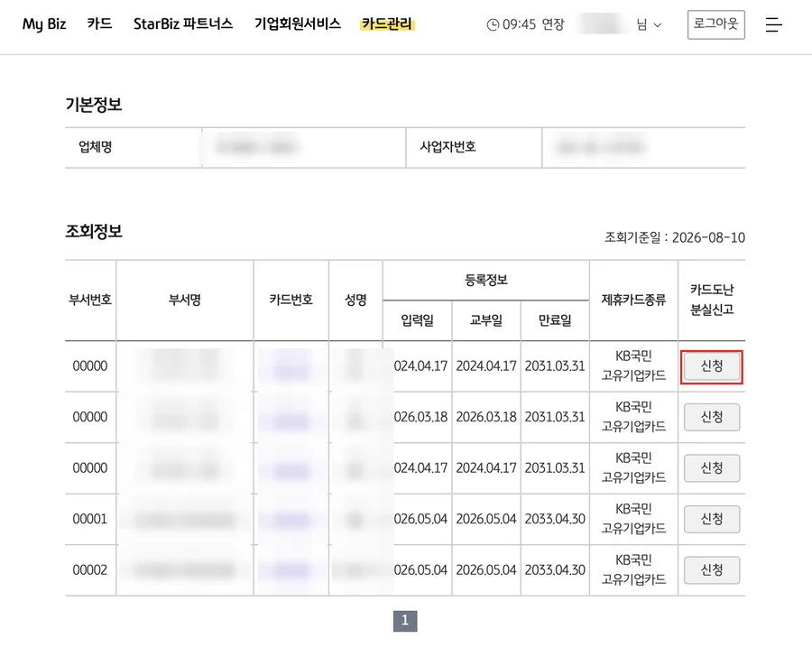Open 기업회원서비스 menu
This screenshot has width=812, height=656.
[297, 23]
